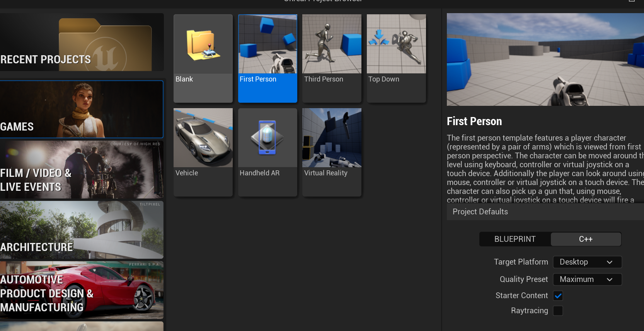The width and height of the screenshot is (644, 331).
Task: Click the First Person preview image
Action: pos(545,59)
